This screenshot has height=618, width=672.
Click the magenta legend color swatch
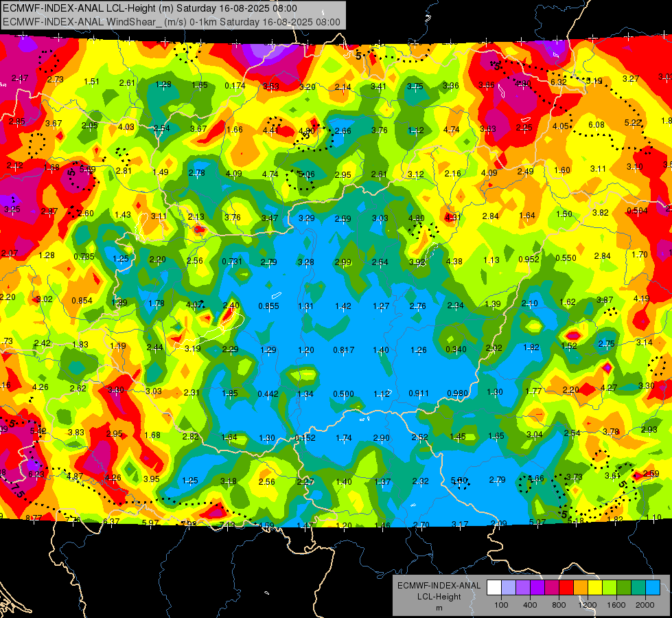click(552, 588)
